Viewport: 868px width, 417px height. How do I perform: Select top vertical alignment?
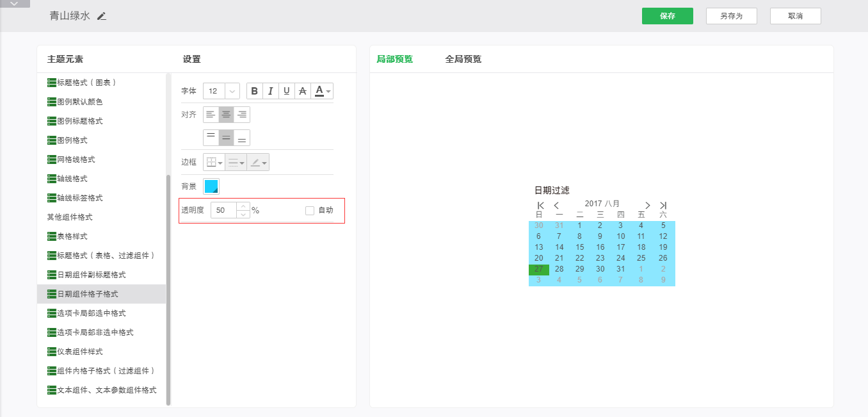click(x=211, y=138)
